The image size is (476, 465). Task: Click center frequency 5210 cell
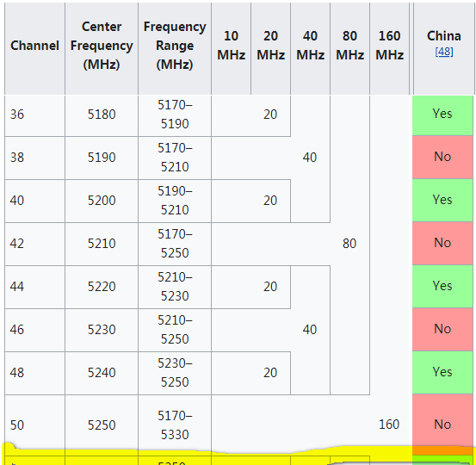coord(102,244)
